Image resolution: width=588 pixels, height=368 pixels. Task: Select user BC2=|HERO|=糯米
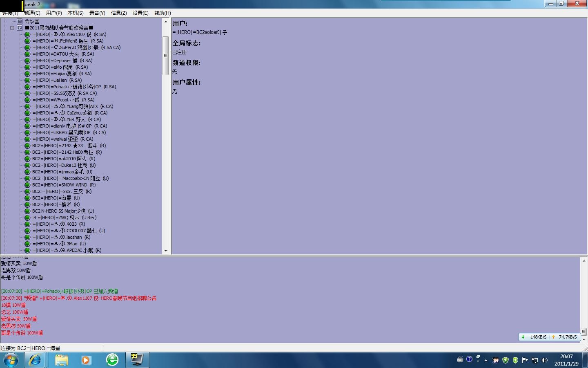(x=56, y=204)
